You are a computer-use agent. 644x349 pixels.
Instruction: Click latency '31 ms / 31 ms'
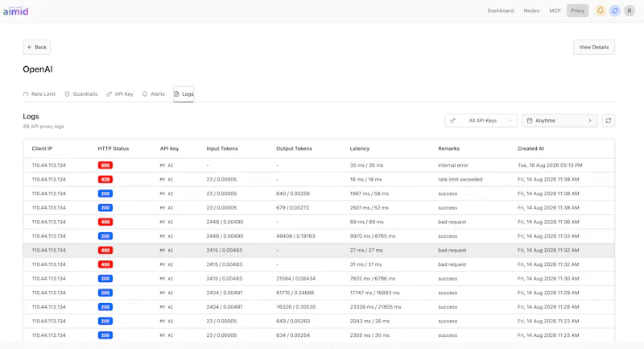pos(366,264)
